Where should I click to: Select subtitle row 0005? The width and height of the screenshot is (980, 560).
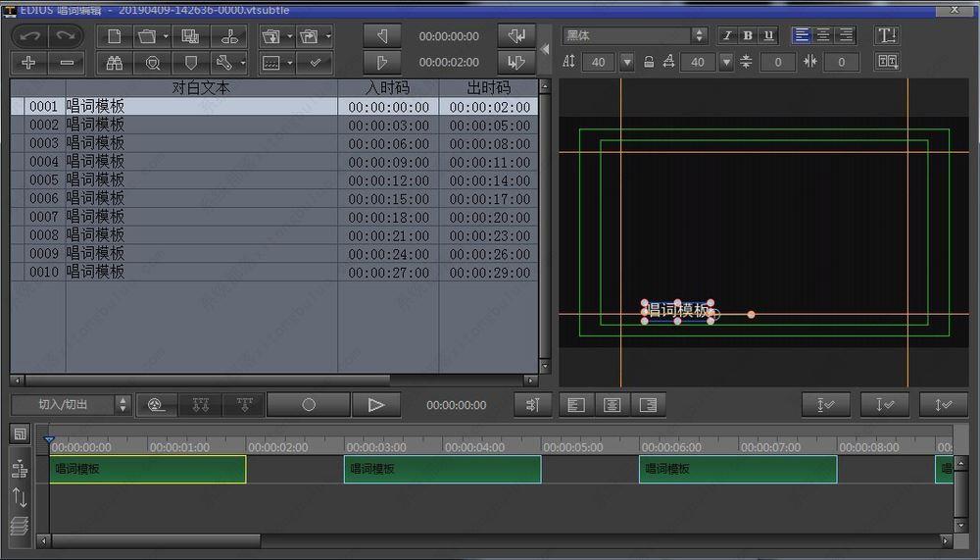coord(274,180)
